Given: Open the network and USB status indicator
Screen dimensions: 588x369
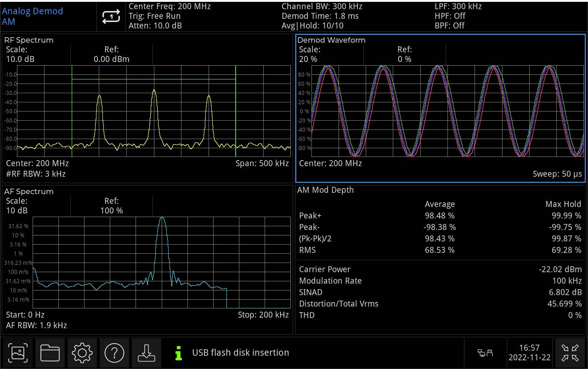Looking at the screenshot, I should point(485,353).
